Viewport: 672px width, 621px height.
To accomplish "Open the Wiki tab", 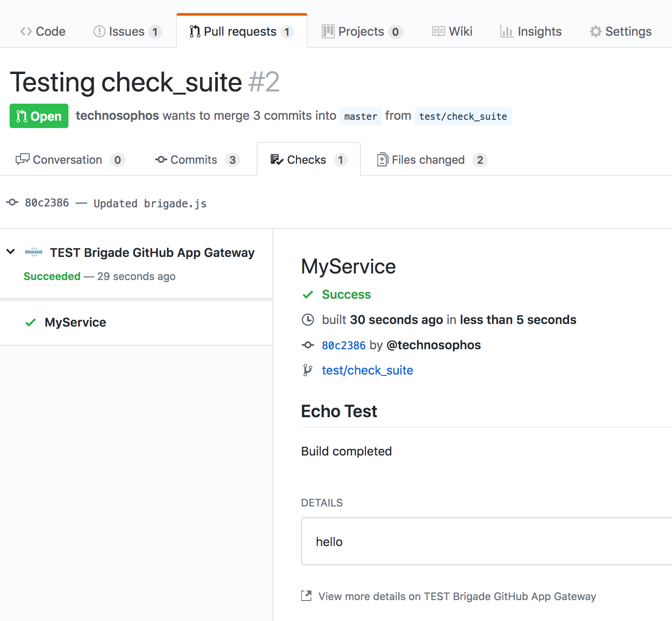I will [x=452, y=31].
